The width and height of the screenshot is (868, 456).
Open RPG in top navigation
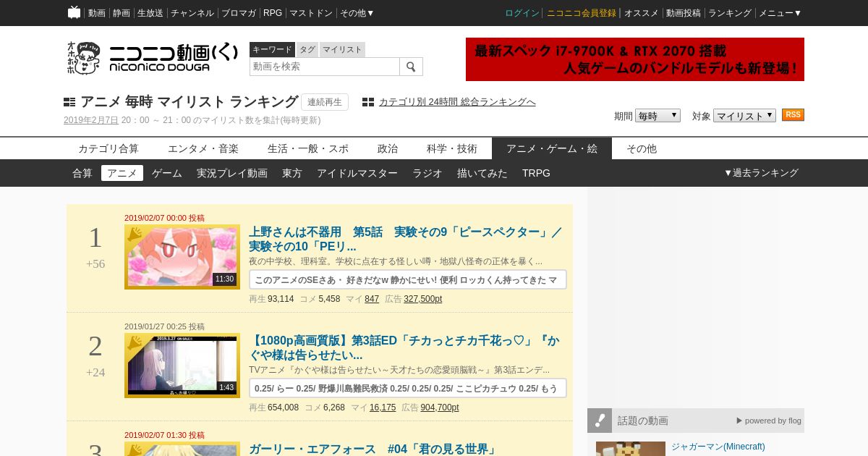273,13
